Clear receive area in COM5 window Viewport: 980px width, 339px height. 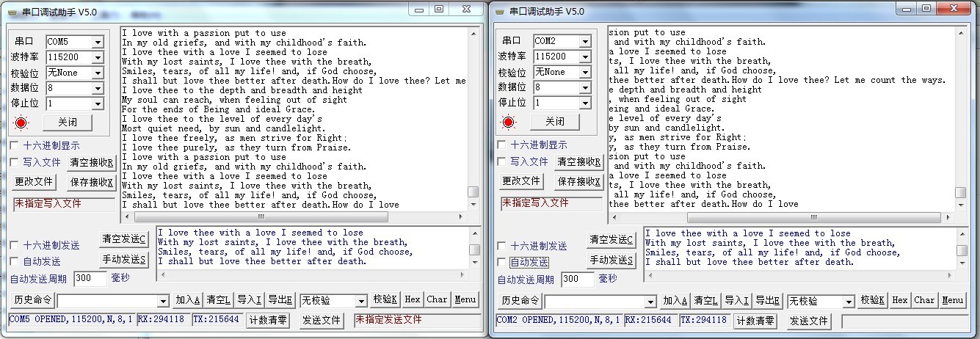(91, 163)
